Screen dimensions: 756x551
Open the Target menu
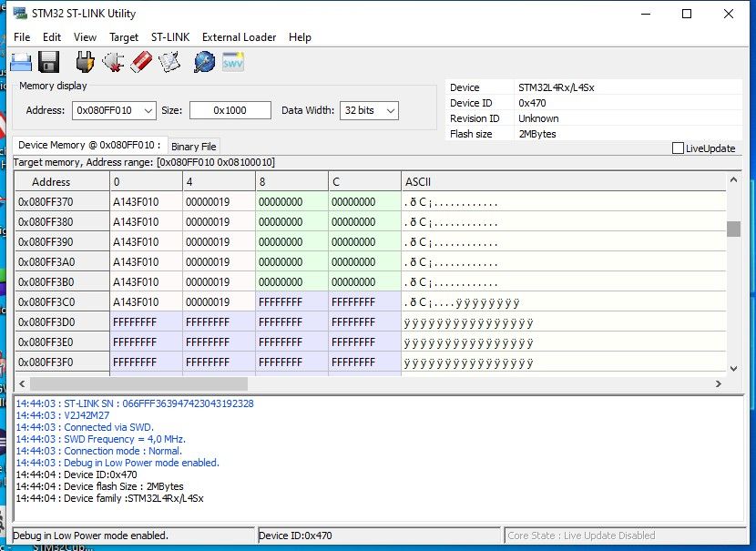[x=124, y=37]
